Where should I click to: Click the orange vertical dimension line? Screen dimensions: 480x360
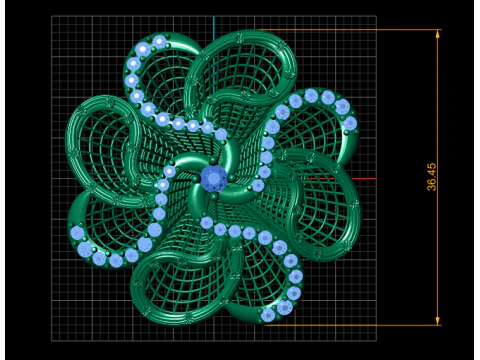click(438, 177)
